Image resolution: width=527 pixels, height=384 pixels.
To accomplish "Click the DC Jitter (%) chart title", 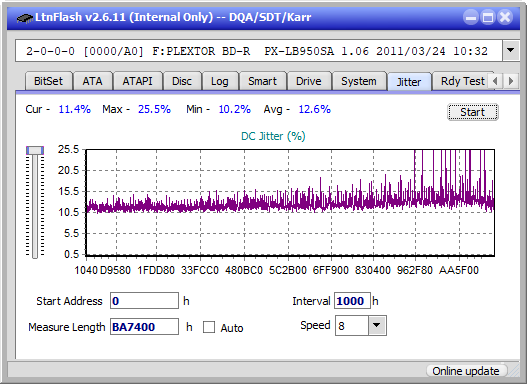I will point(273,136).
